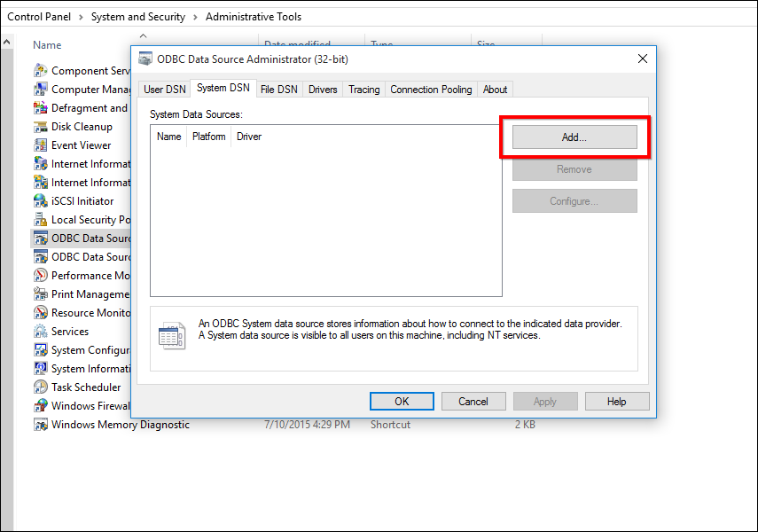
Task: Close the ODBC Data Source Administrator dialog
Action: [643, 59]
